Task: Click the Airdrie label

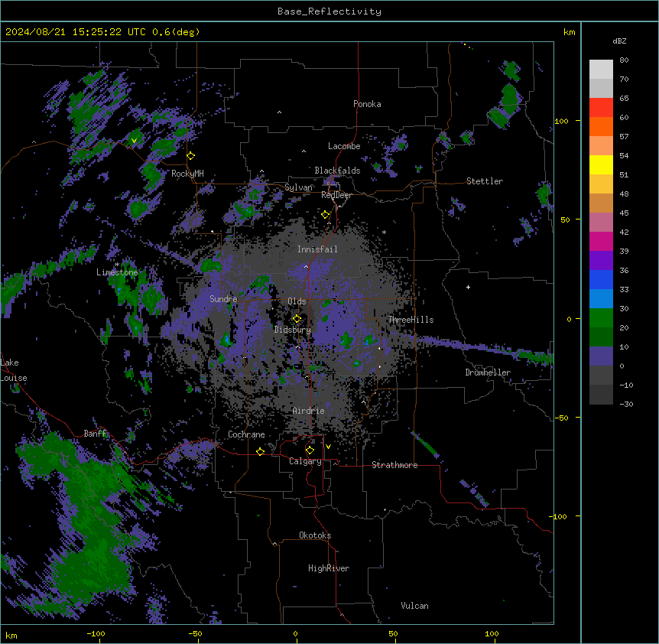Action: 309,411
